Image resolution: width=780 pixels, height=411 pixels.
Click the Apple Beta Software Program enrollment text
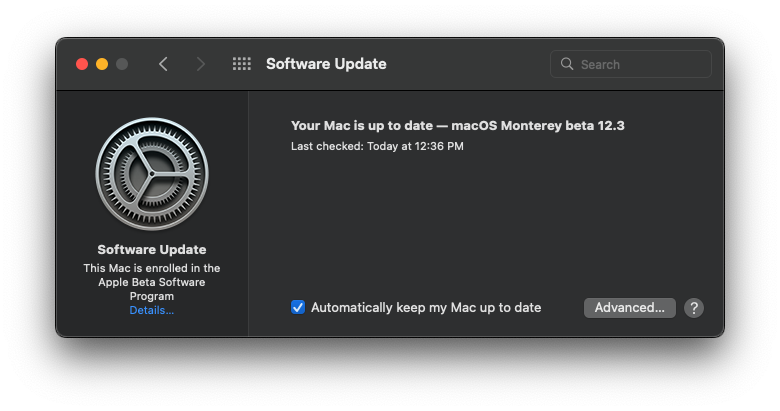(152, 282)
